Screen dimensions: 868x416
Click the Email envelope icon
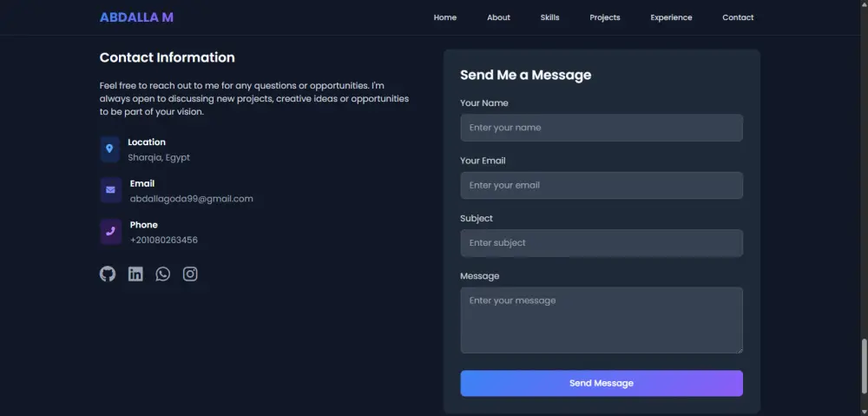pyautogui.click(x=110, y=190)
